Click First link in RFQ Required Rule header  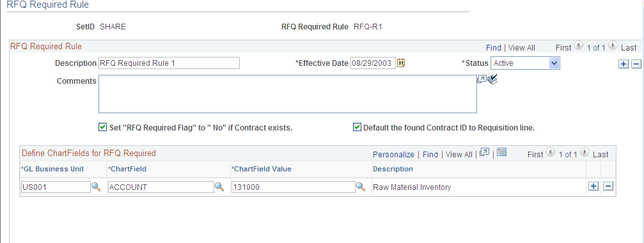(x=563, y=47)
